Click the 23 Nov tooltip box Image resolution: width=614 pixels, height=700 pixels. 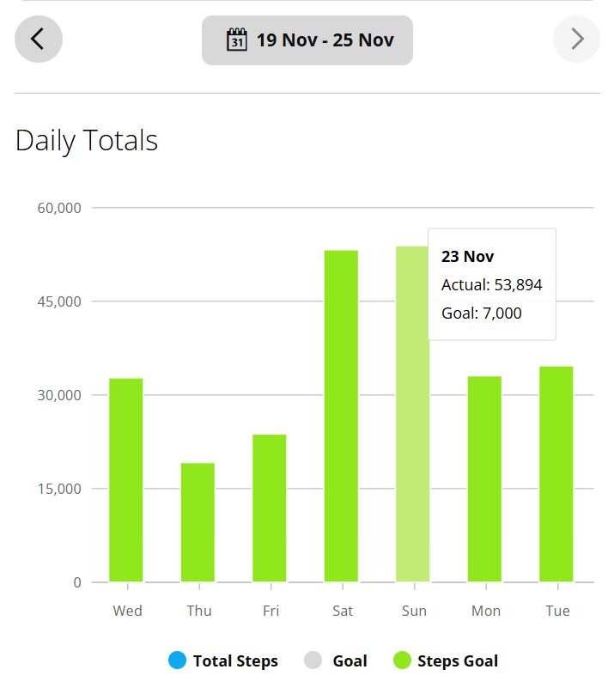point(491,284)
